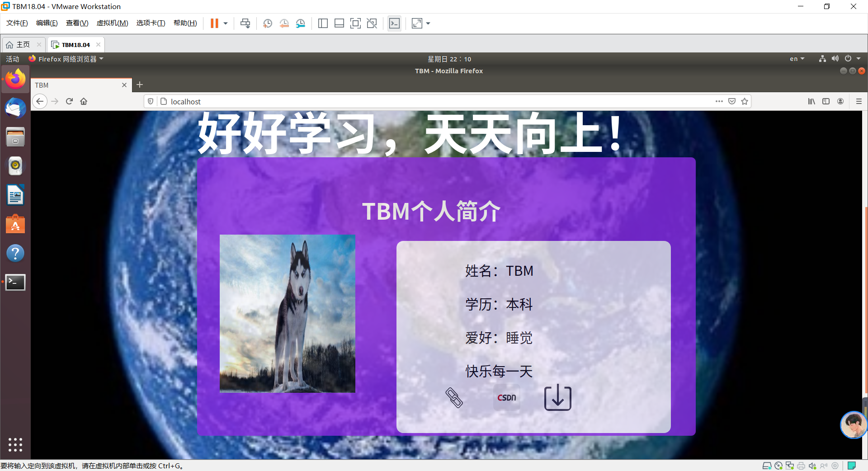868x471 pixels.
Task: Pause the virtual machine with the orange button
Action: coord(214,23)
